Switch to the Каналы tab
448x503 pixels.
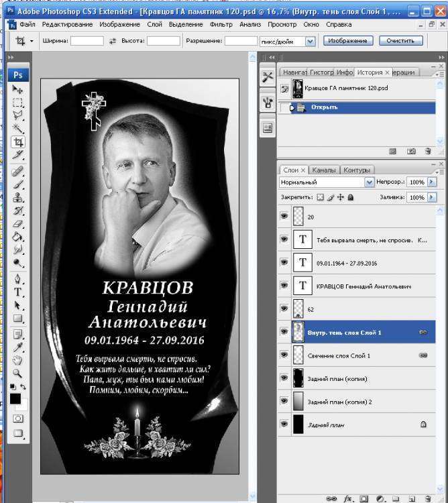pyautogui.click(x=324, y=170)
